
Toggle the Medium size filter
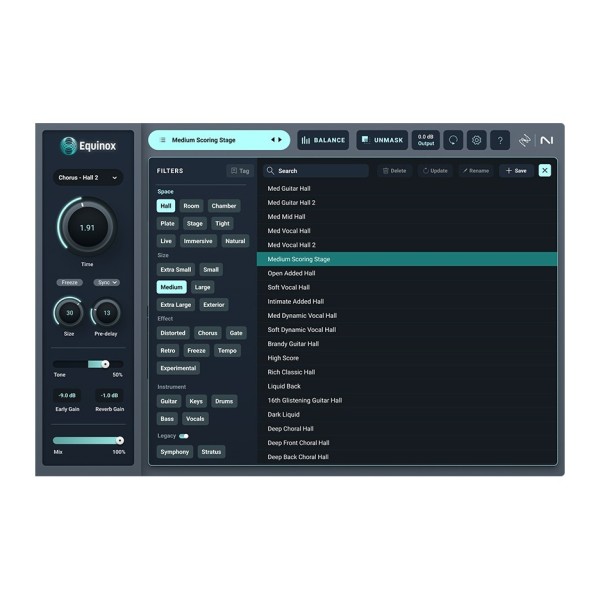pos(171,287)
